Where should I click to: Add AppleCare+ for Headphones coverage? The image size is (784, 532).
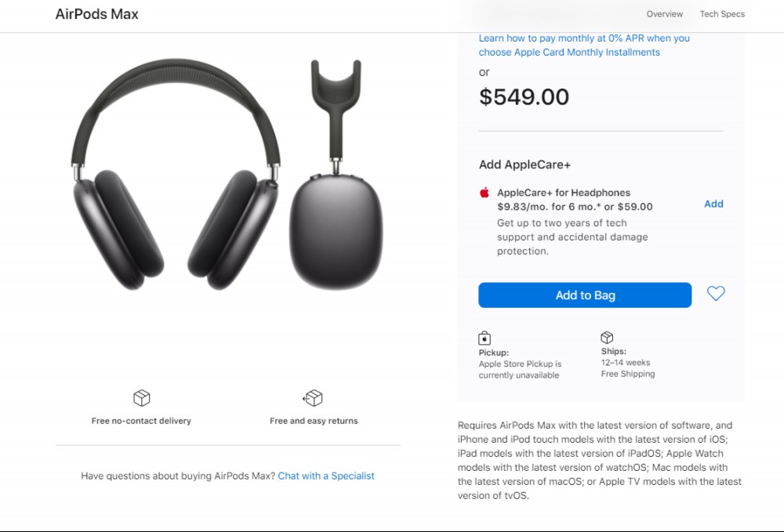coord(713,204)
